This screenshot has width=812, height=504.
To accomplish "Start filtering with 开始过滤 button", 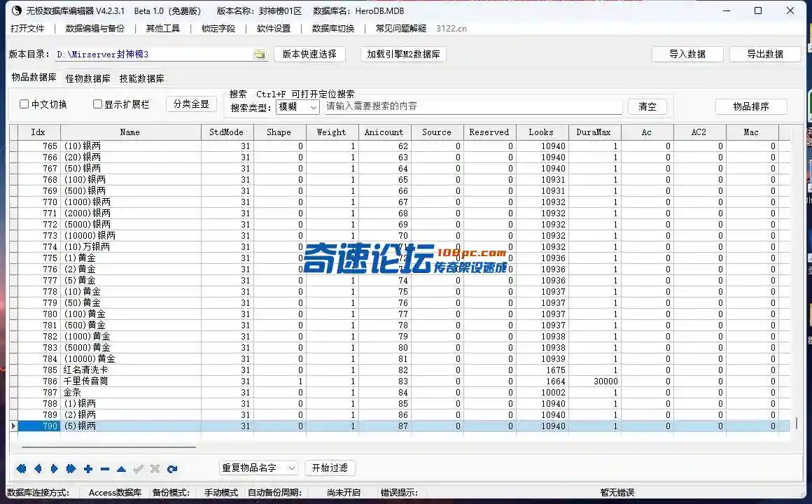I will pyautogui.click(x=330, y=468).
